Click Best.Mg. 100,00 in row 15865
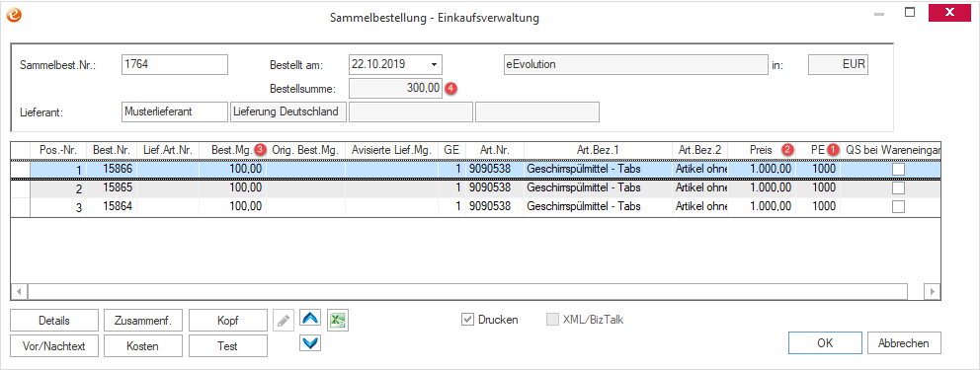Image resolution: width=980 pixels, height=370 pixels. point(232,187)
